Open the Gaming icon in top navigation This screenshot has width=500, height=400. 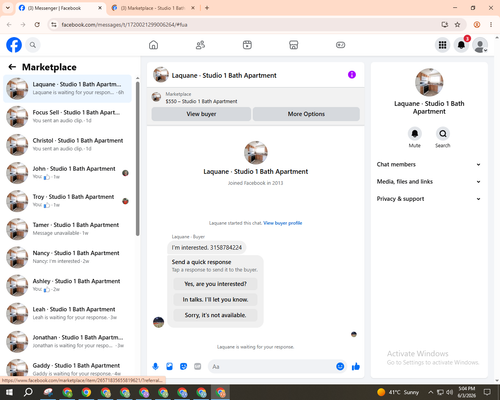pyautogui.click(x=340, y=45)
